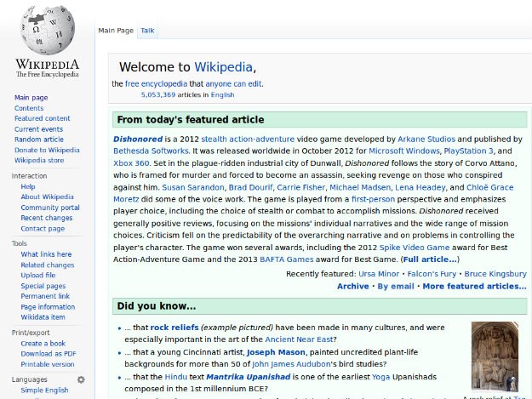Open the first-person link
This screenshot has height=399, width=532.
373,199
